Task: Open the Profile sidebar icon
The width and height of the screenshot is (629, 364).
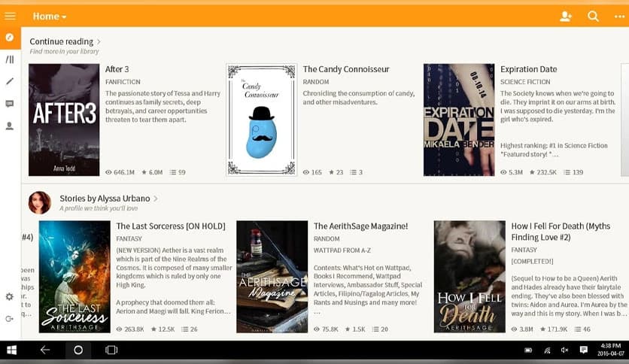Action: coord(10,126)
